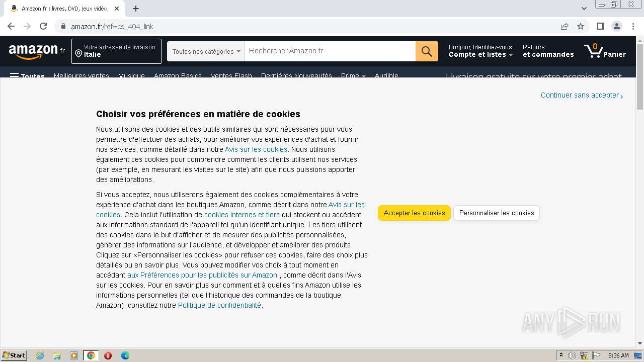Screen dimensions: 644x362
Task: Reload the Amazon.fr page
Action: coord(43,27)
